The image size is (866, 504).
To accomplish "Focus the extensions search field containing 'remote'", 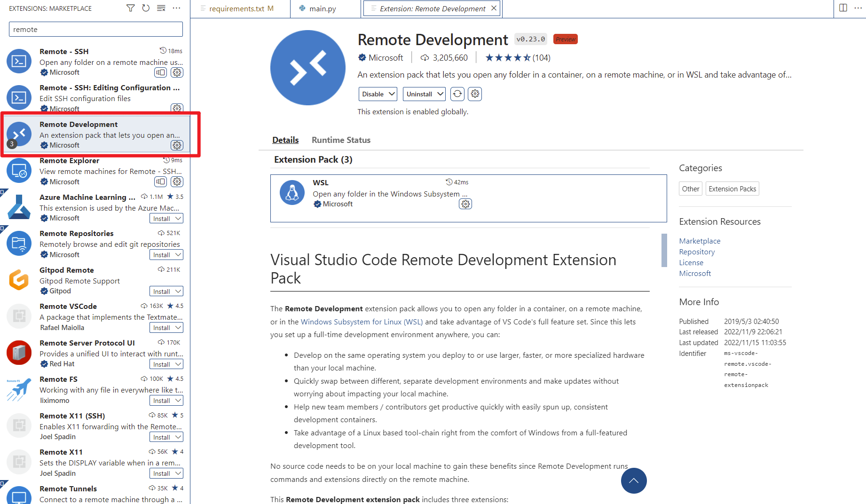I will point(96,29).
